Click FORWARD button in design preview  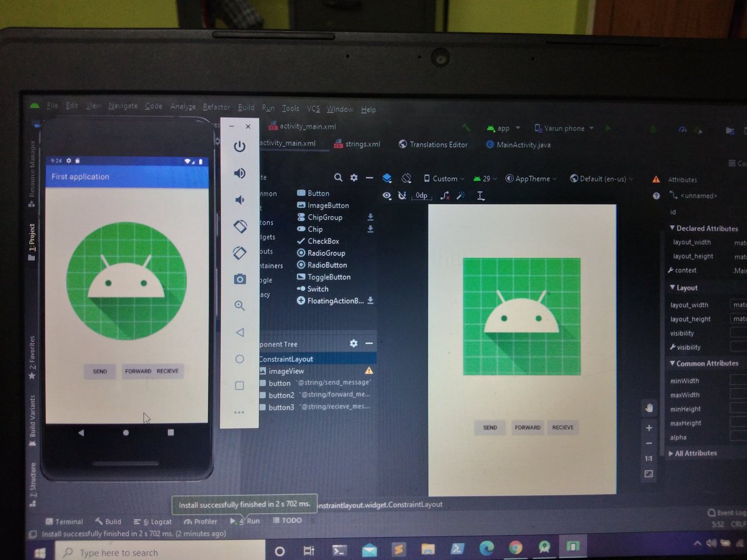[527, 427]
